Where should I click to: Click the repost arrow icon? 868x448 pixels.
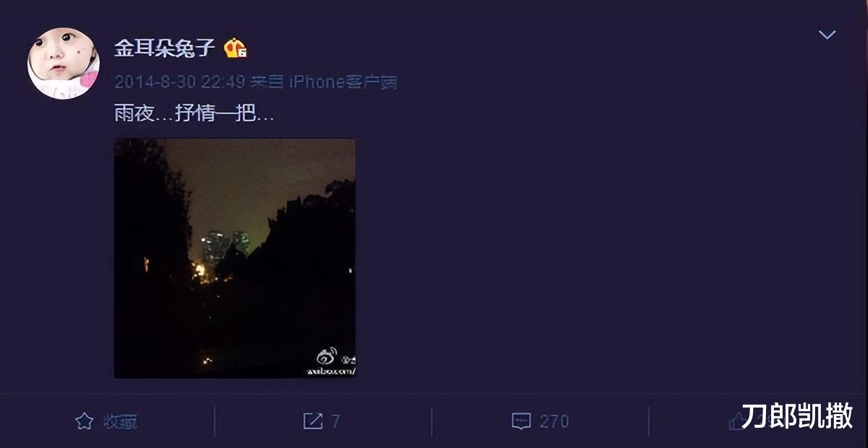coord(312,421)
